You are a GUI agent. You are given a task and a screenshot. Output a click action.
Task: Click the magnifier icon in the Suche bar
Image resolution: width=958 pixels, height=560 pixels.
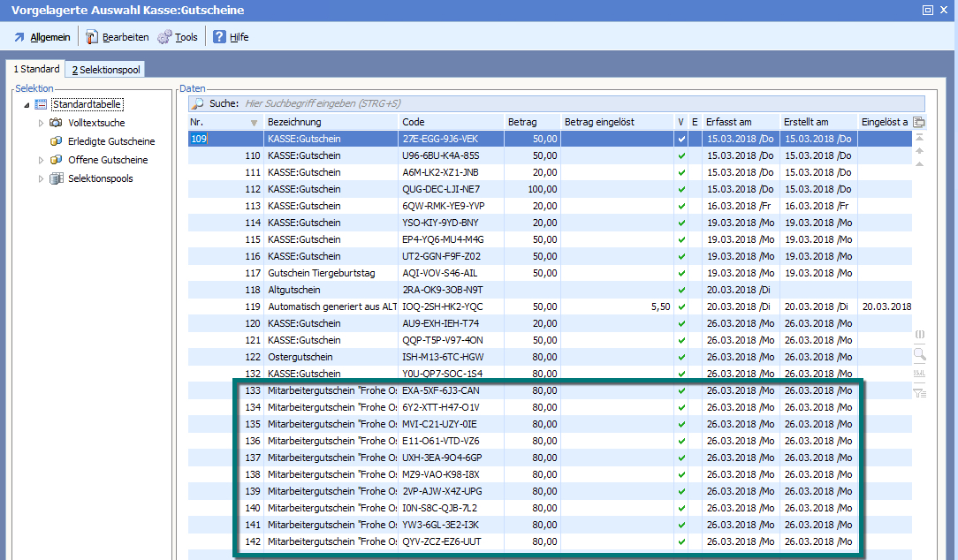pyautogui.click(x=197, y=103)
